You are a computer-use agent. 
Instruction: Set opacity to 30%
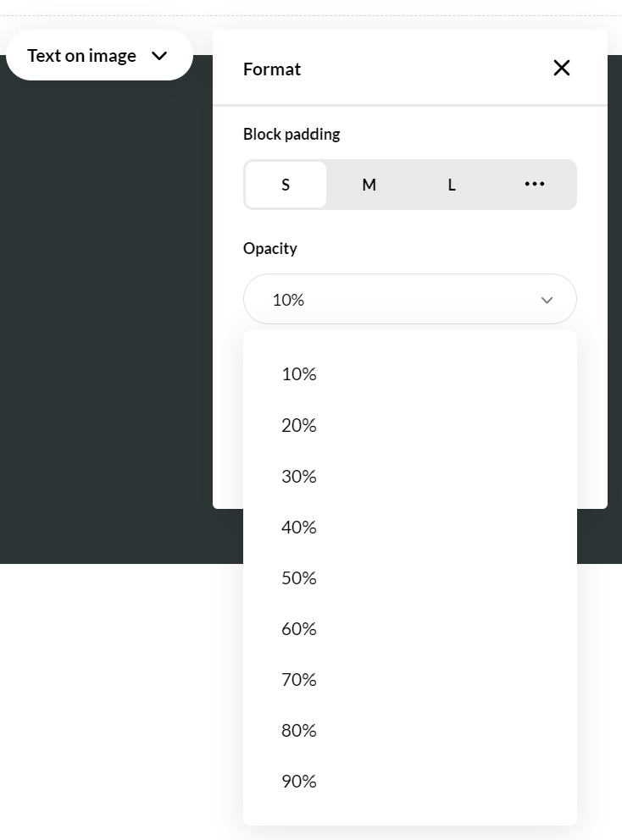(x=299, y=477)
